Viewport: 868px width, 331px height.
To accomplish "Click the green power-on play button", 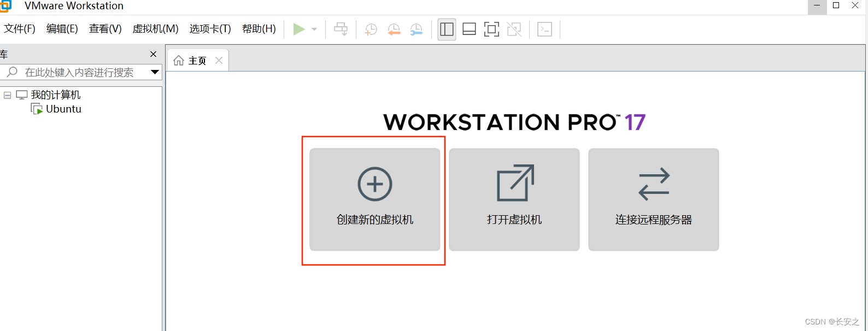I will pyautogui.click(x=299, y=29).
